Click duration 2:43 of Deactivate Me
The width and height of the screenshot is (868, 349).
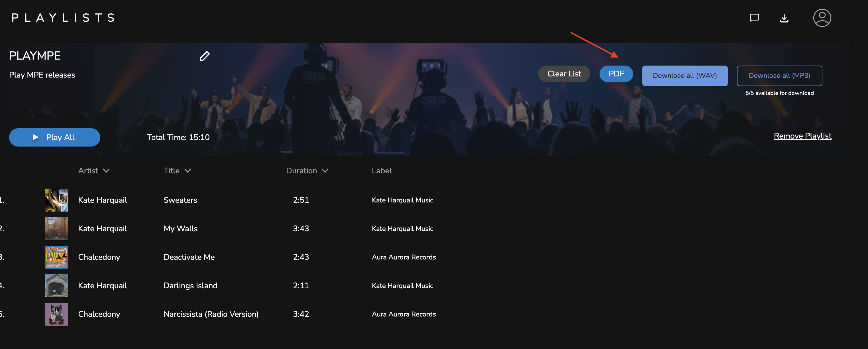pyautogui.click(x=301, y=257)
